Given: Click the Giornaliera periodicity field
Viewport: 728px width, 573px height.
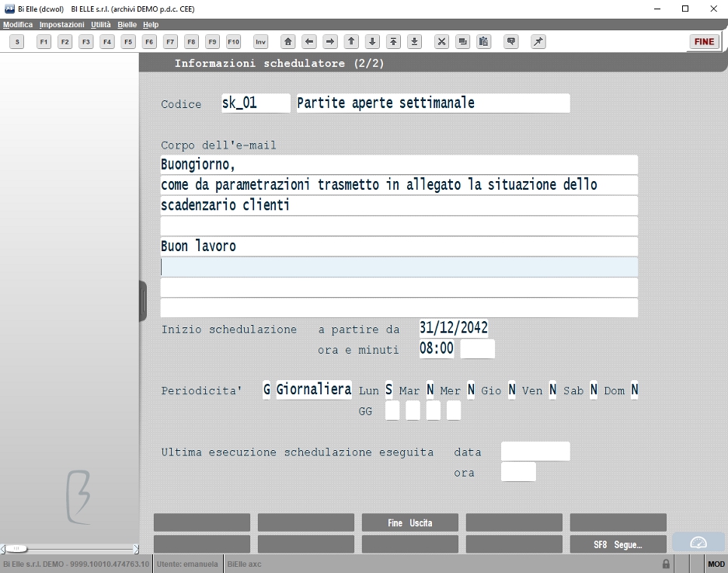Looking at the screenshot, I should click(314, 390).
